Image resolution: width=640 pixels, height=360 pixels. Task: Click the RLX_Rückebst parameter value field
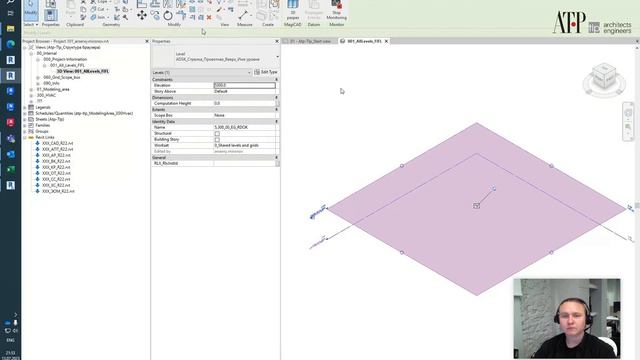pos(244,163)
